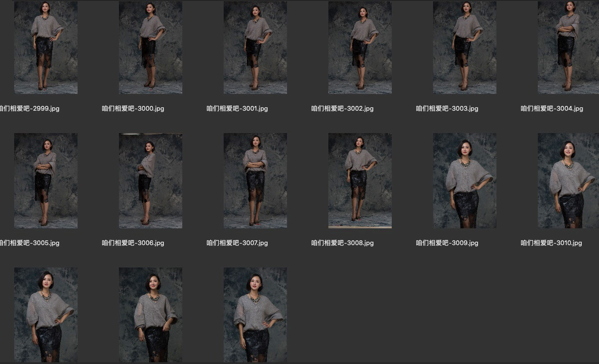Select thumbnail of 咱们相爱吧-3006.jpg
Viewport: 599px width, 364px height.
[150, 180]
